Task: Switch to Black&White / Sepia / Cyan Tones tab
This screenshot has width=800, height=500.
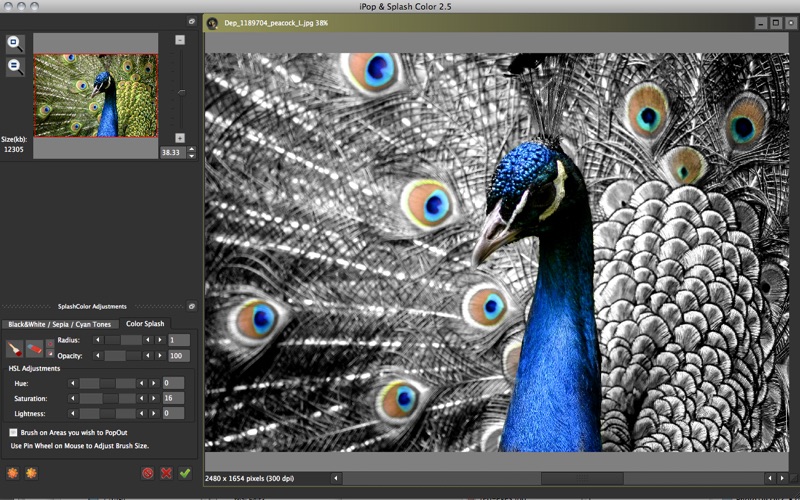Action: click(61, 324)
